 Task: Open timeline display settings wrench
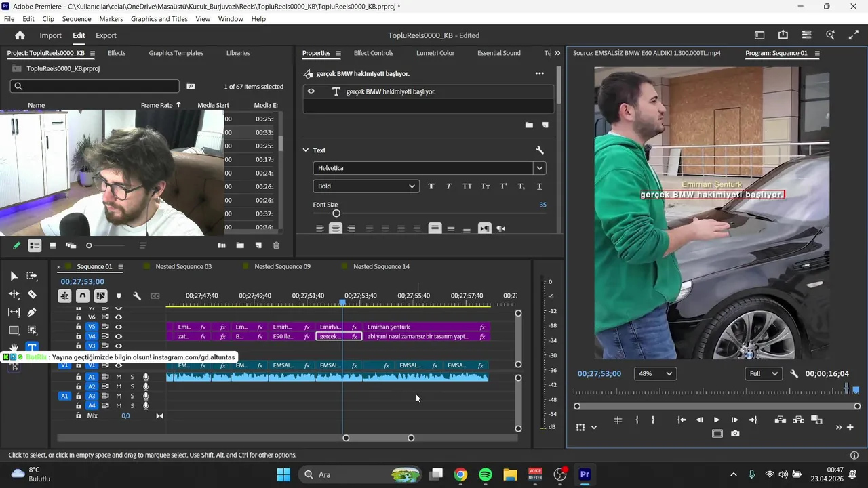point(137,296)
